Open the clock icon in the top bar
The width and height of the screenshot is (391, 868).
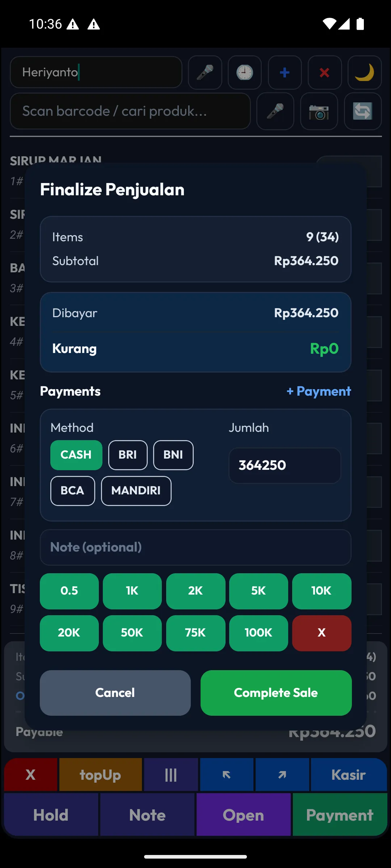pyautogui.click(x=245, y=72)
